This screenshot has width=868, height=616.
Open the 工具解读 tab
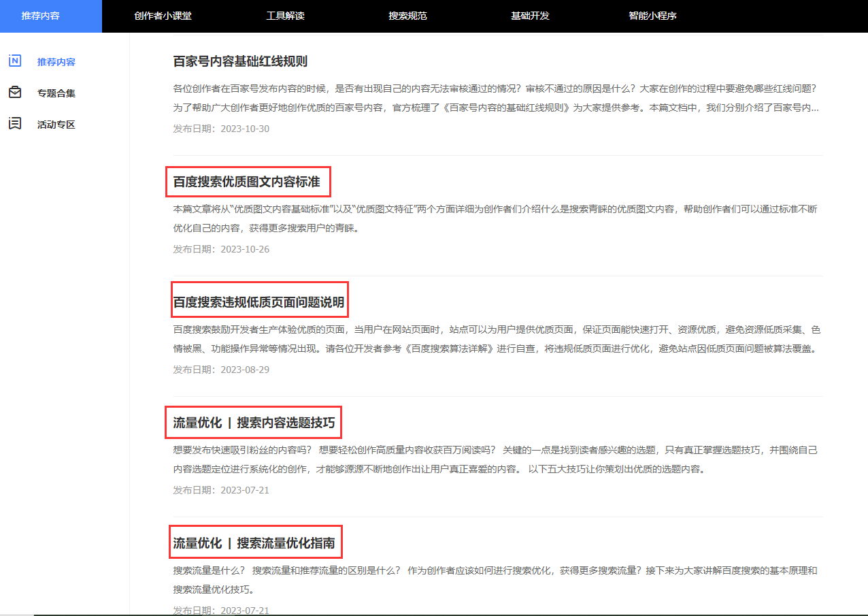[x=285, y=16]
